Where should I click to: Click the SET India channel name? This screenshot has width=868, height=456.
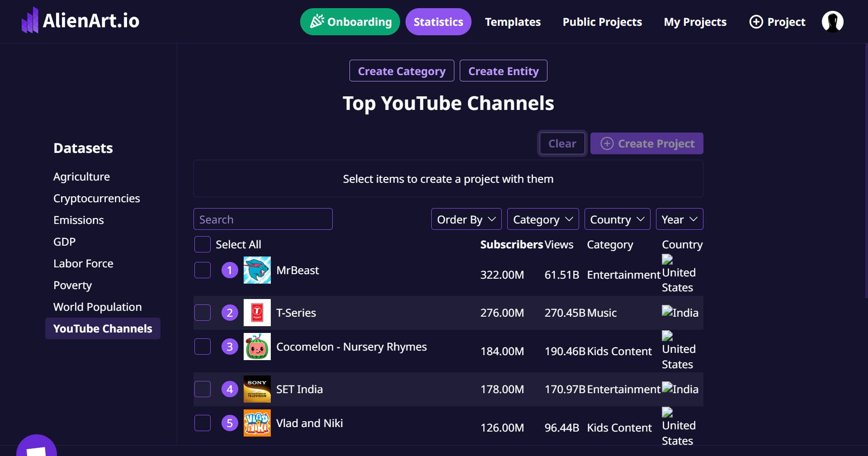tap(299, 389)
